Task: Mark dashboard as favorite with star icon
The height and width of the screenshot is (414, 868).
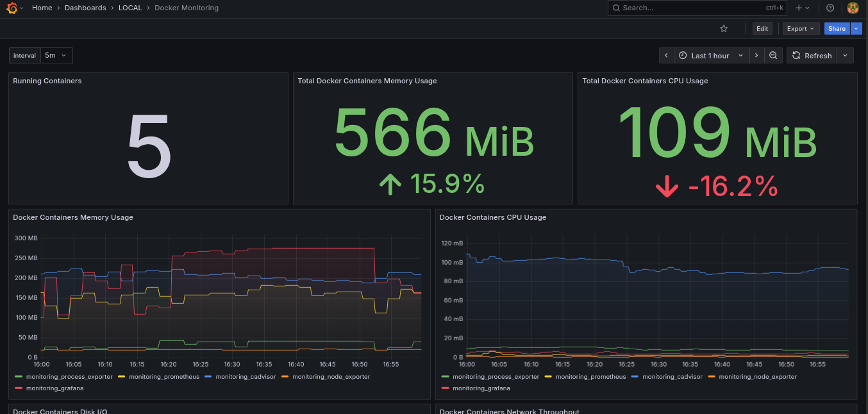Action: (724, 28)
